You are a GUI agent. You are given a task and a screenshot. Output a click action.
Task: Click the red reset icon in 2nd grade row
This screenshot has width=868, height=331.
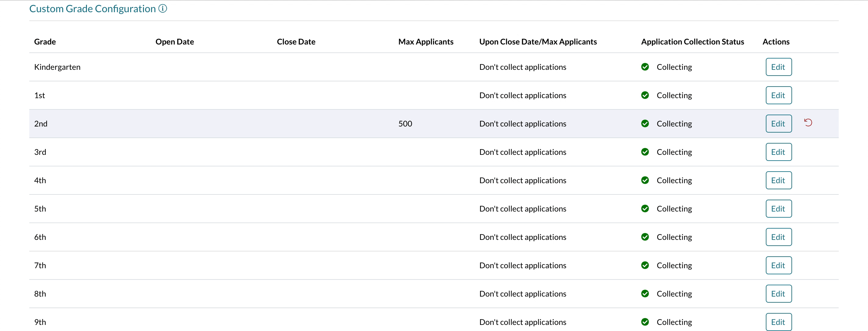tap(808, 123)
